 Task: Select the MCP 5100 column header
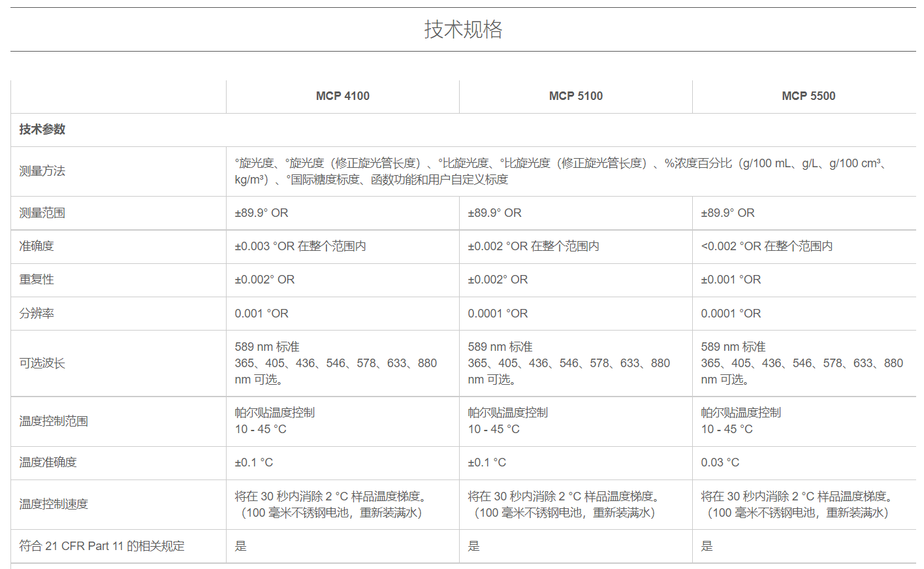[x=576, y=96]
